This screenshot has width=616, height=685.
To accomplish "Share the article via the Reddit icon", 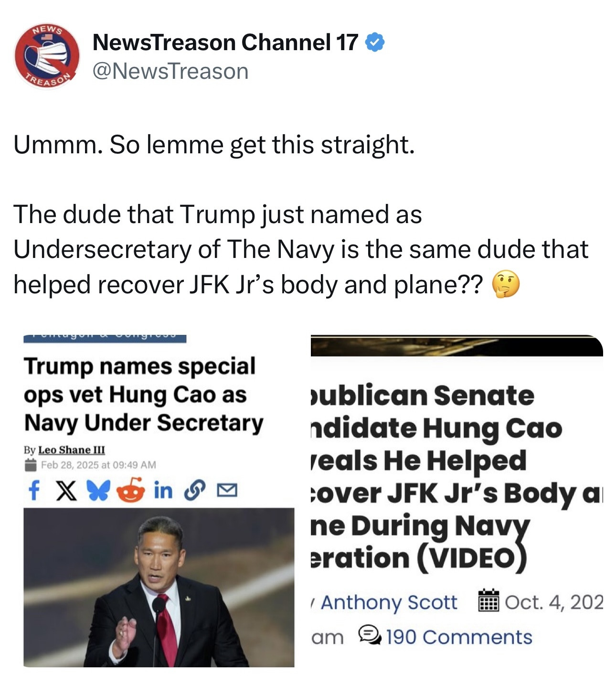I will click(130, 490).
